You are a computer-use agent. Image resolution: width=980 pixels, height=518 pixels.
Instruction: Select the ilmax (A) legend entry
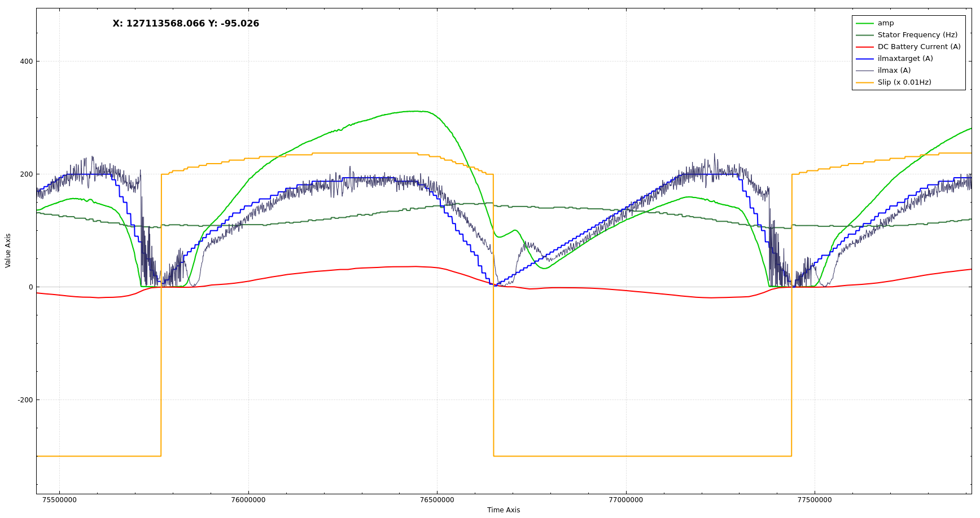click(894, 71)
